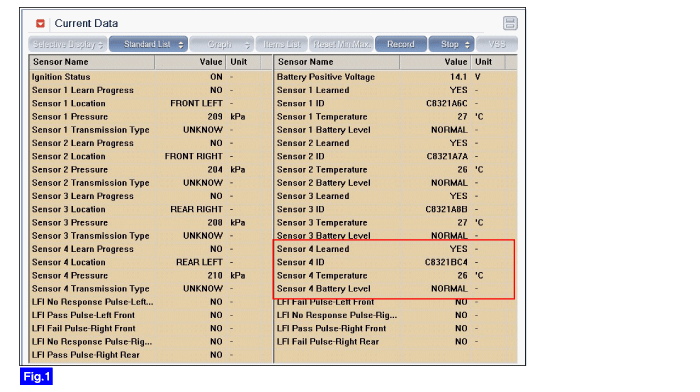Select the Sensor 1 Learned row
Screen dimensions: 700x392
click(396, 90)
